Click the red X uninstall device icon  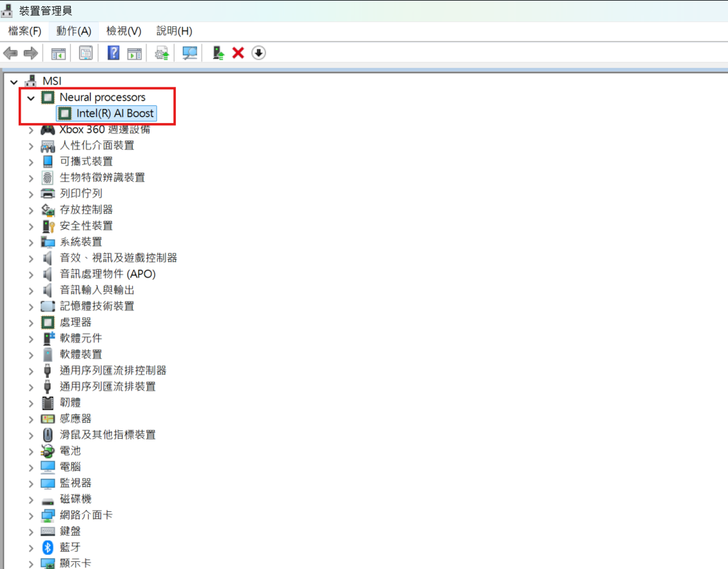(238, 53)
